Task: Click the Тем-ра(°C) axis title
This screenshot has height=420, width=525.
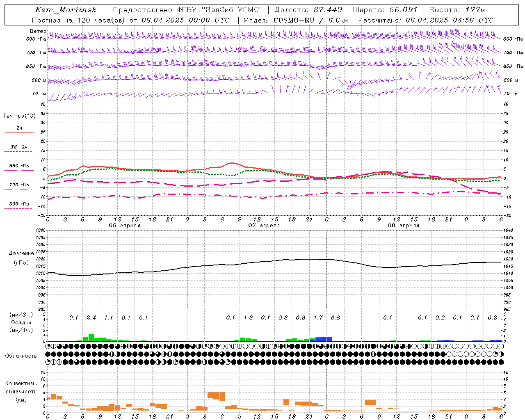Action: pyautogui.click(x=19, y=116)
